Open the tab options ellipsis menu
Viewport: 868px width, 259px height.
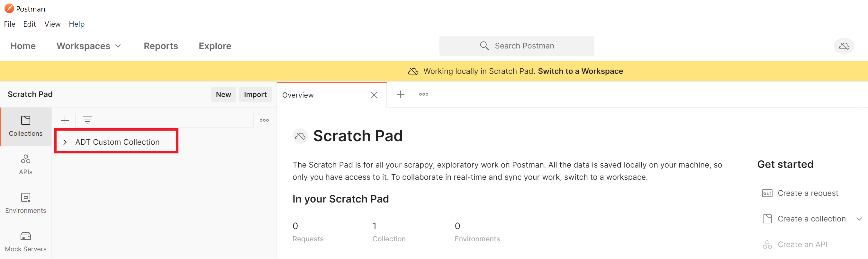(424, 95)
